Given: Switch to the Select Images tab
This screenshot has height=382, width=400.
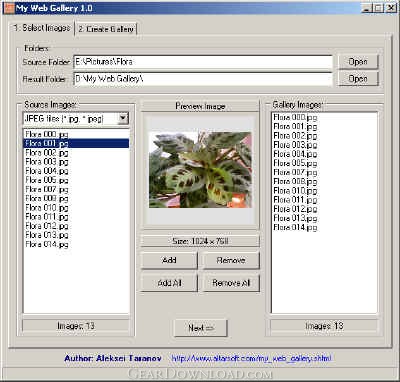Looking at the screenshot, I should 41,28.
